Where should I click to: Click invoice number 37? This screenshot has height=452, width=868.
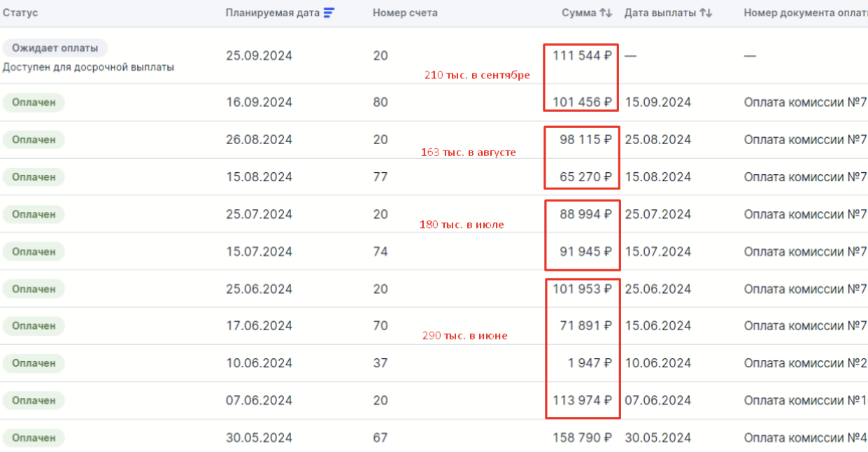click(x=380, y=363)
